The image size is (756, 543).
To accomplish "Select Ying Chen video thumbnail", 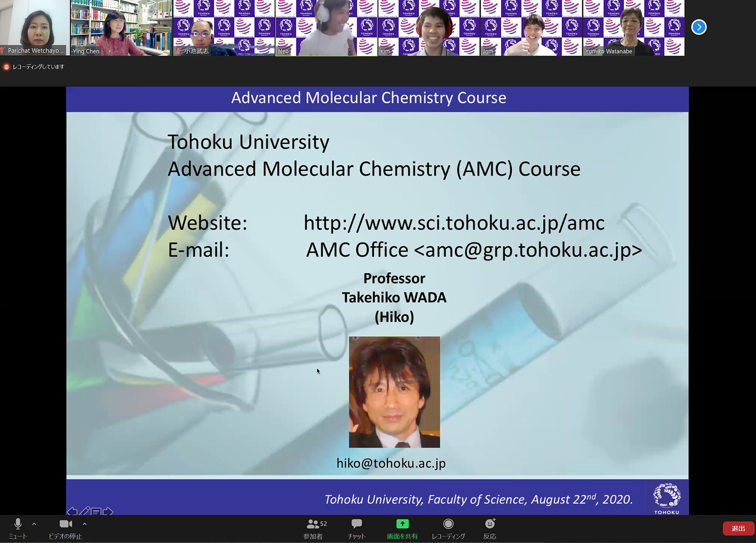I will [121, 28].
